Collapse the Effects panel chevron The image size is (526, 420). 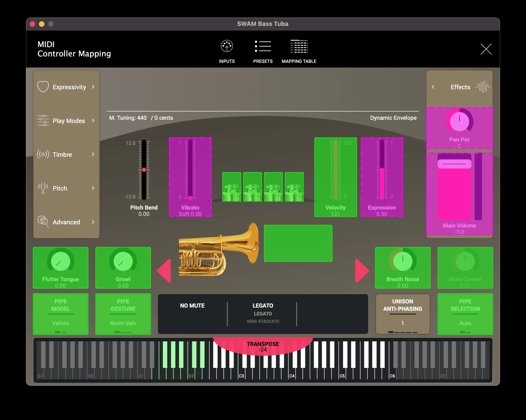[433, 87]
